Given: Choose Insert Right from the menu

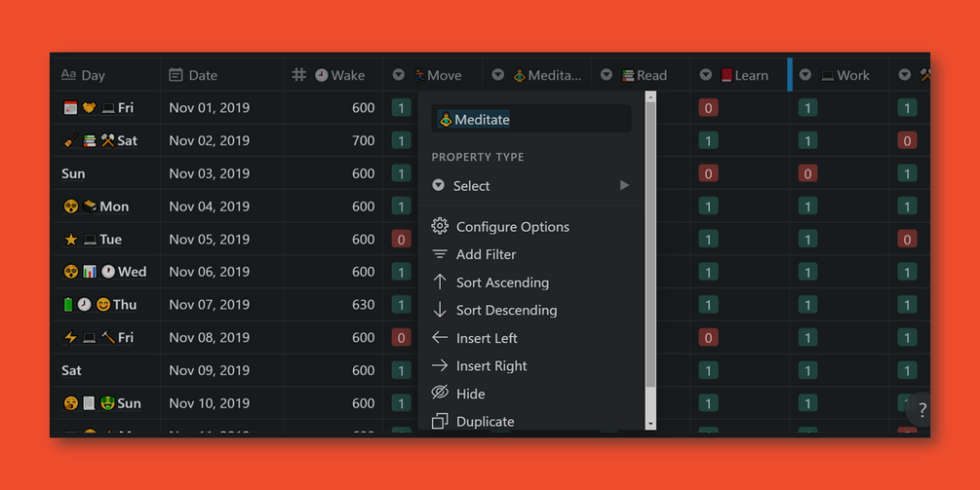Looking at the screenshot, I should pos(491,365).
